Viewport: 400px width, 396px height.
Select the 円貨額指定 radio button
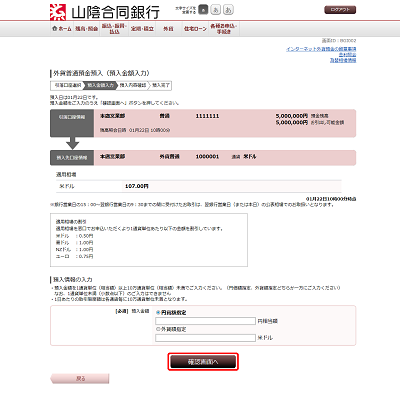pyautogui.click(x=158, y=313)
